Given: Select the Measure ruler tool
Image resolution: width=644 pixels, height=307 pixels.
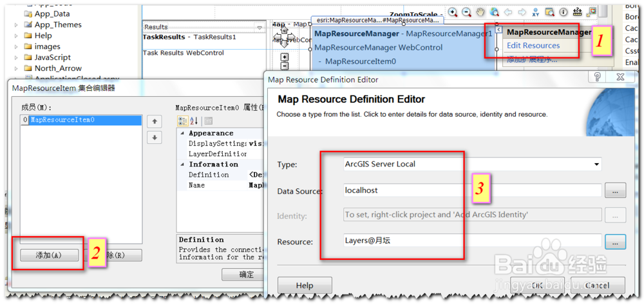Looking at the screenshot, I should (578, 12).
